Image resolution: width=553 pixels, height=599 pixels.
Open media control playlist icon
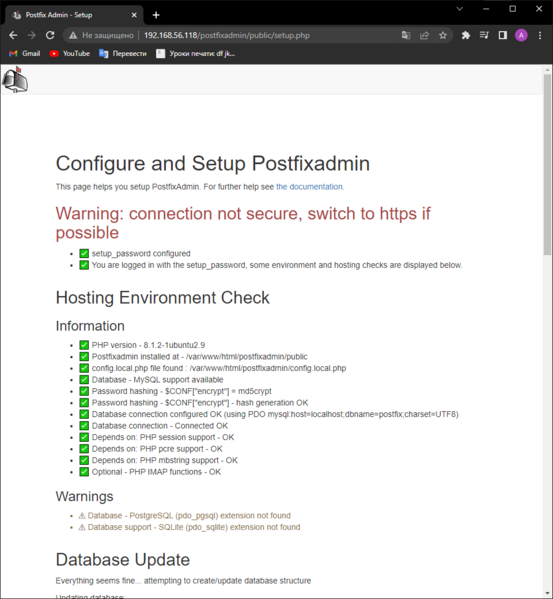coord(484,36)
